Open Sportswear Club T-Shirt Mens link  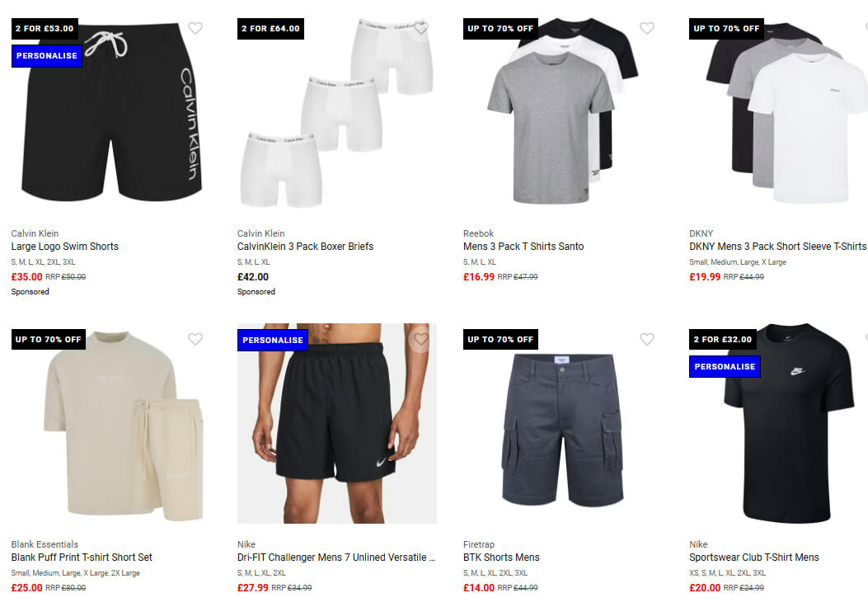click(x=754, y=558)
